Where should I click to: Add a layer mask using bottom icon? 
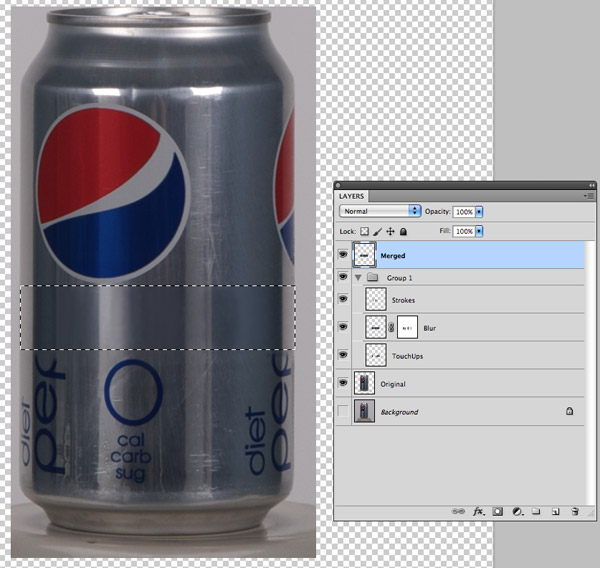(x=497, y=511)
